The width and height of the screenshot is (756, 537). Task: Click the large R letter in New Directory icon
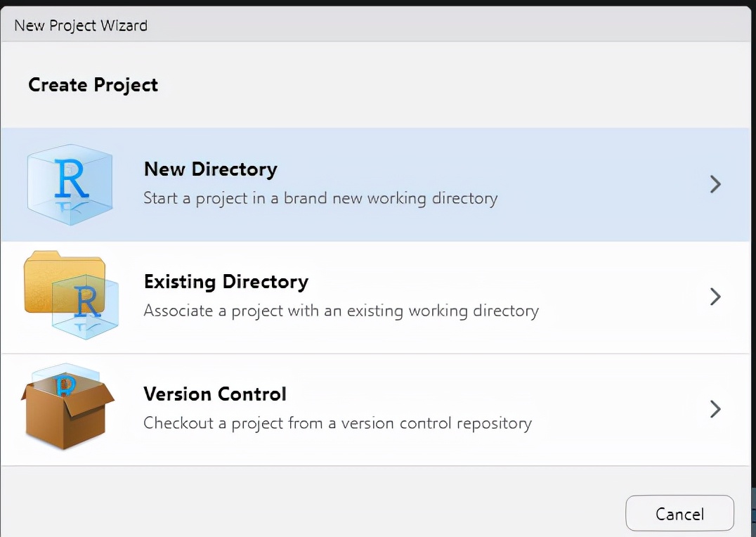(72, 179)
